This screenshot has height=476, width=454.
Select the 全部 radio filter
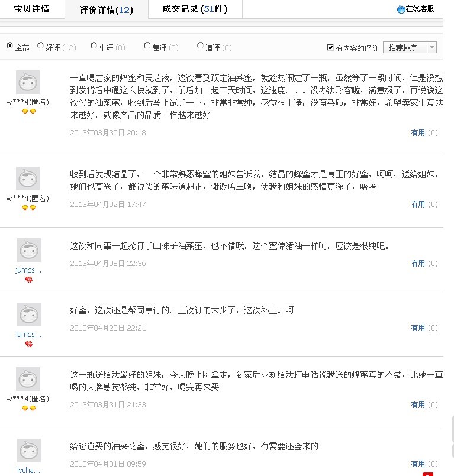[x=9, y=46]
